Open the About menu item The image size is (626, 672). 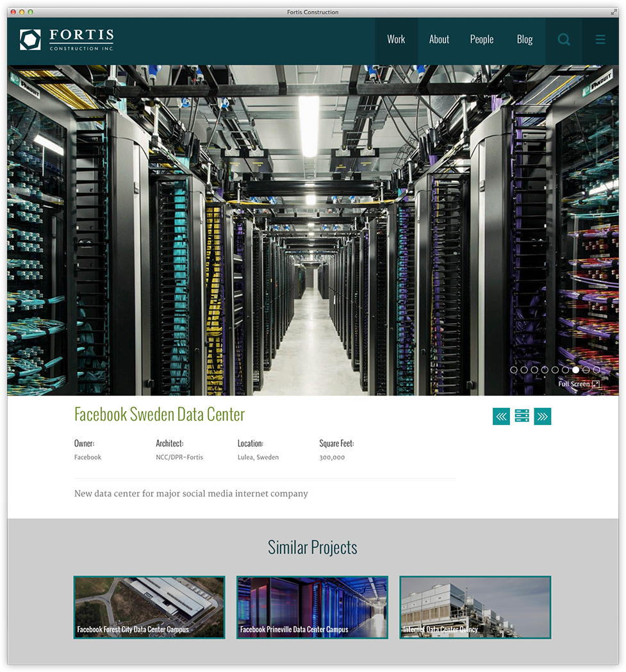point(439,40)
